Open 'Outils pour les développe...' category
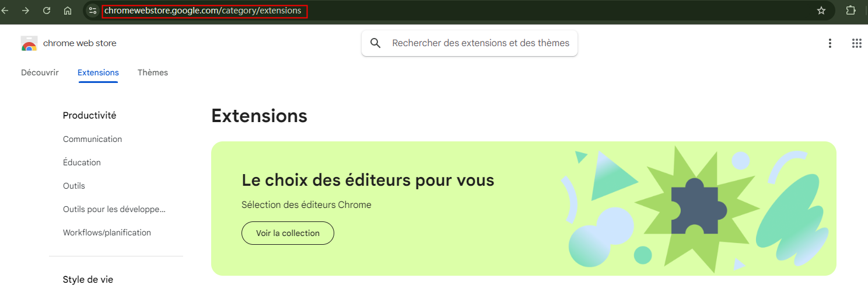This screenshot has width=868, height=288. 114,209
